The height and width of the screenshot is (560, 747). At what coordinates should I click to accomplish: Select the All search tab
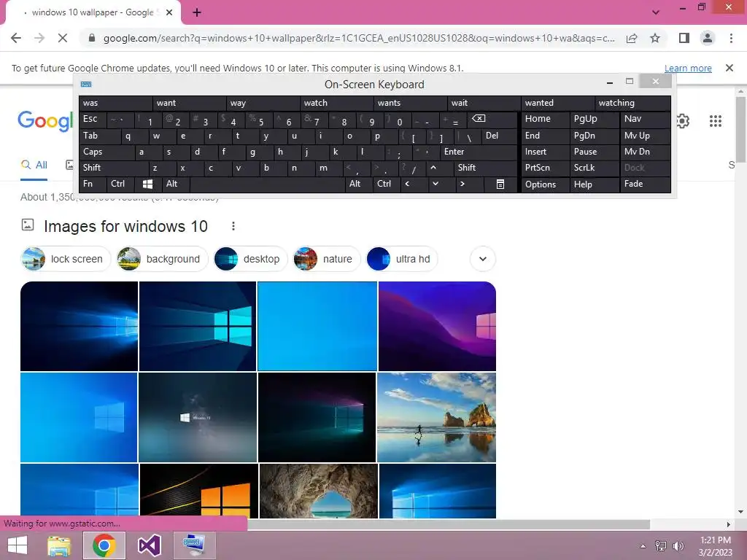pos(34,166)
